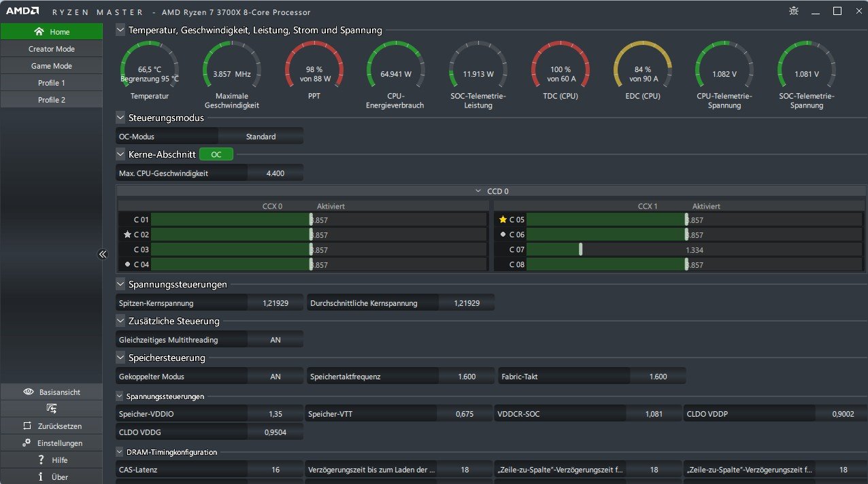The height and width of the screenshot is (484, 868).
Task: Toggle CCX 1 Aktiviert status
Action: pos(706,206)
